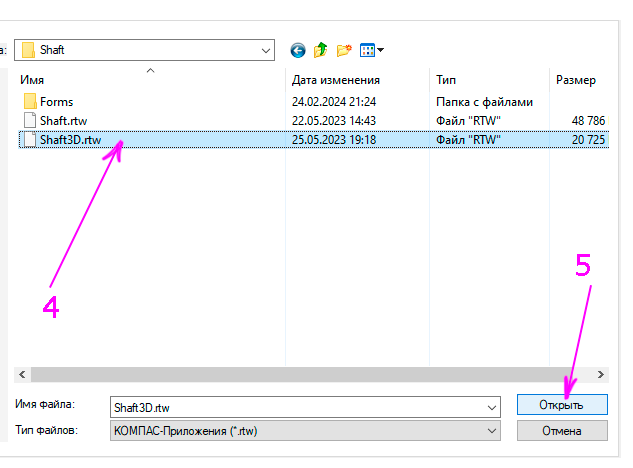
Task: Open the view menu icon
Action: pyautogui.click(x=372, y=50)
